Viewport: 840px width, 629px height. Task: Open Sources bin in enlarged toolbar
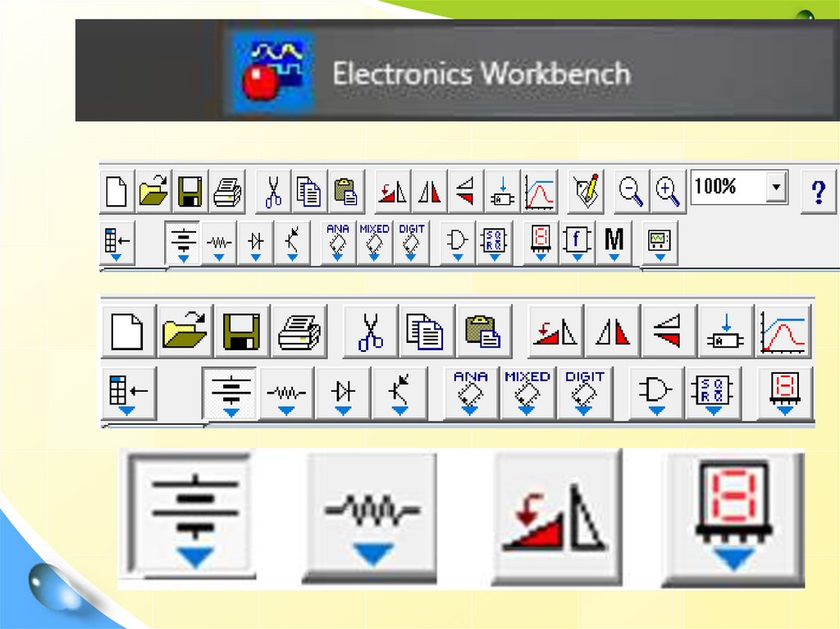point(231,394)
